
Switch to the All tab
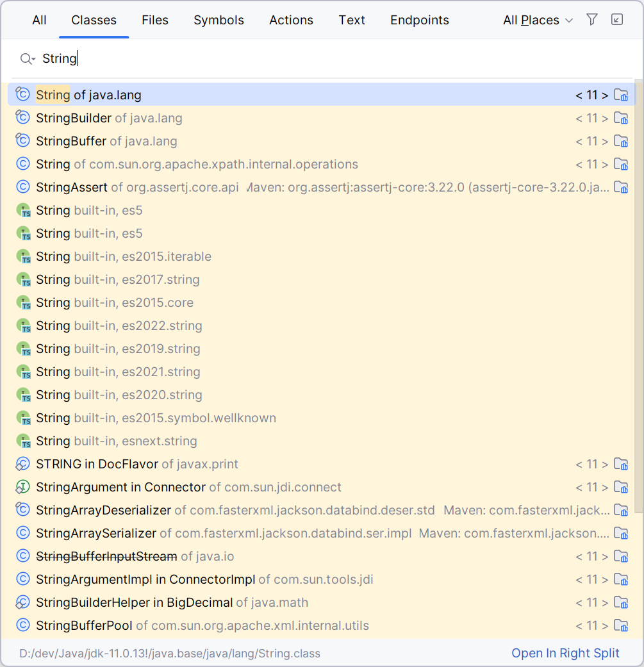pyautogui.click(x=39, y=20)
